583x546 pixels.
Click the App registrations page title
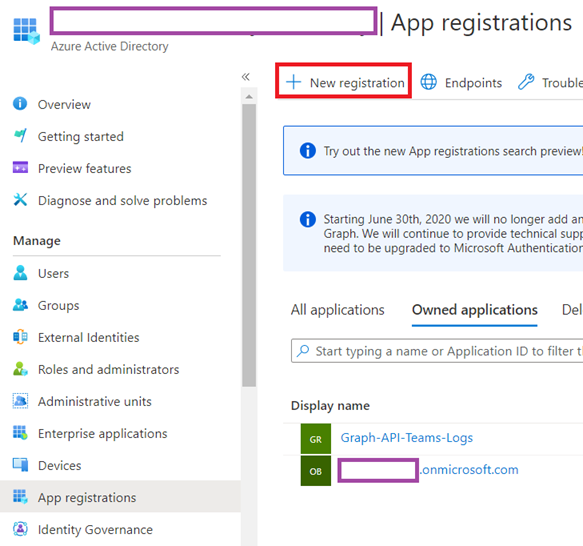[x=481, y=23]
